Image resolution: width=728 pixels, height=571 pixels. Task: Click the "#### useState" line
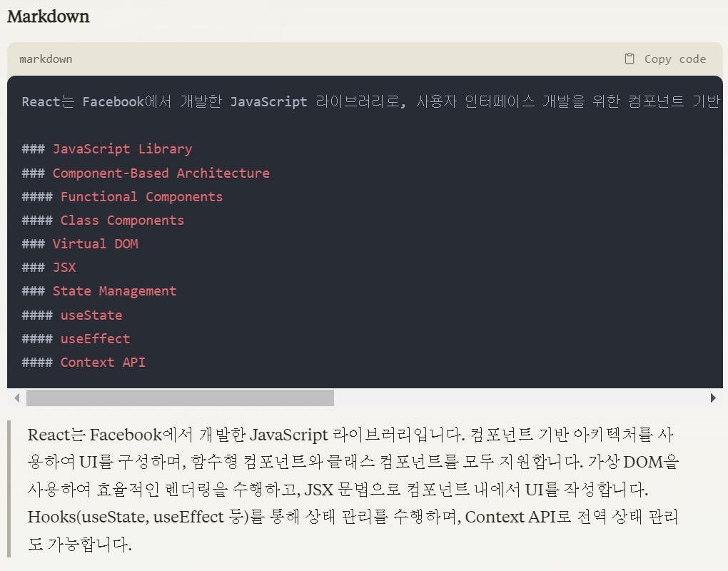(72, 315)
